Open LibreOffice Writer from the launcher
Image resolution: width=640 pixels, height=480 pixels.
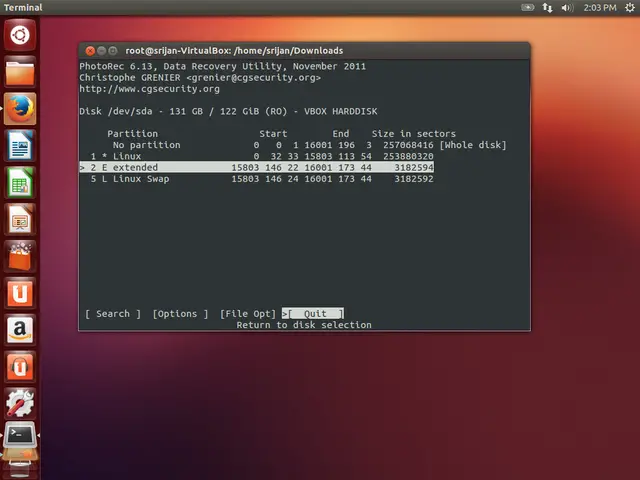tap(20, 146)
